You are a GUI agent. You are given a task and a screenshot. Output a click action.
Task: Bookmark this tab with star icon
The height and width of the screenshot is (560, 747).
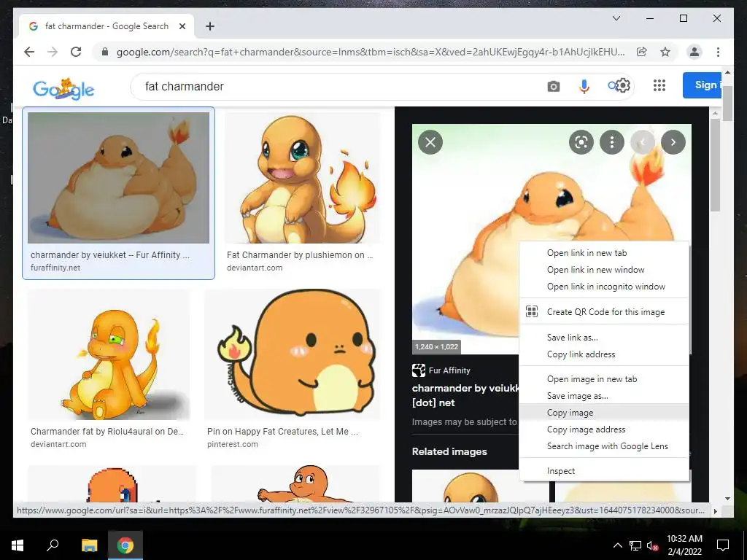[665, 52]
